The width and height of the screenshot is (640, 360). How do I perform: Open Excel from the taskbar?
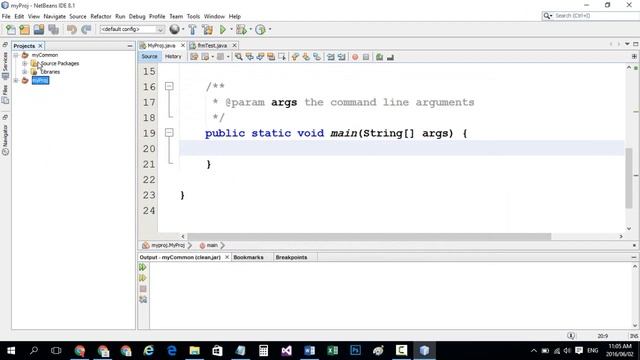332,350
